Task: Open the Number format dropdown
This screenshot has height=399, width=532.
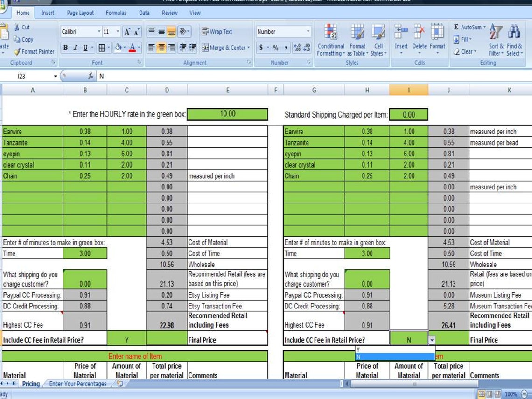Action: point(308,32)
